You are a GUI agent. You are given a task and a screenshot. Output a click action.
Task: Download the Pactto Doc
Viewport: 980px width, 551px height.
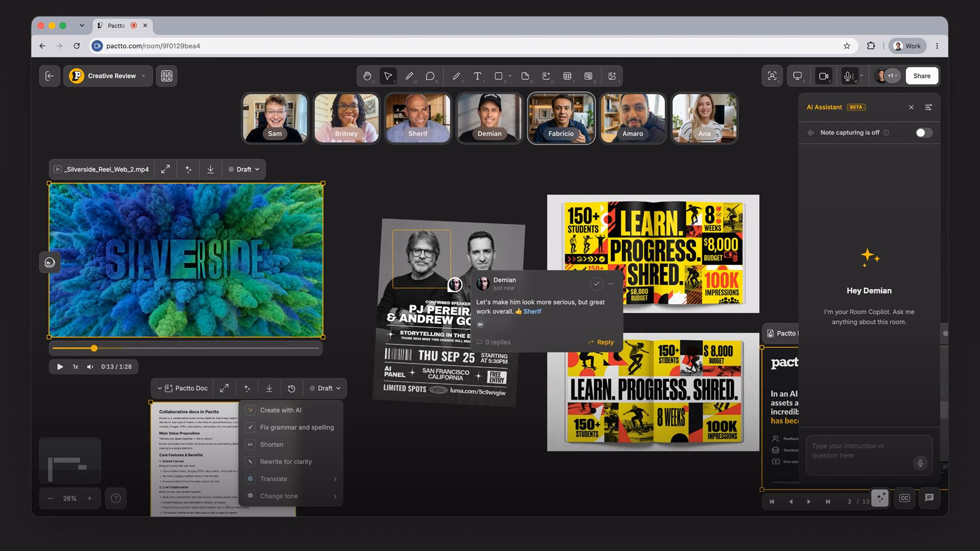(269, 388)
